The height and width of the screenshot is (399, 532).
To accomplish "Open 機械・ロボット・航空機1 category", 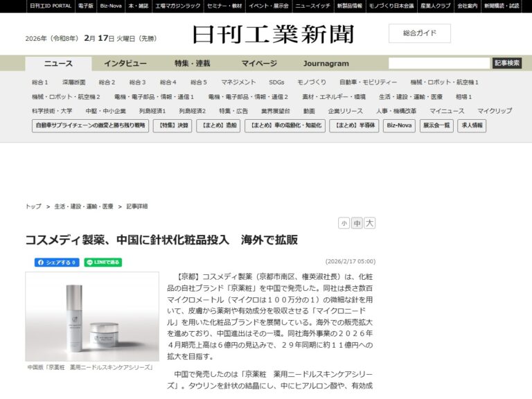I will point(444,82).
